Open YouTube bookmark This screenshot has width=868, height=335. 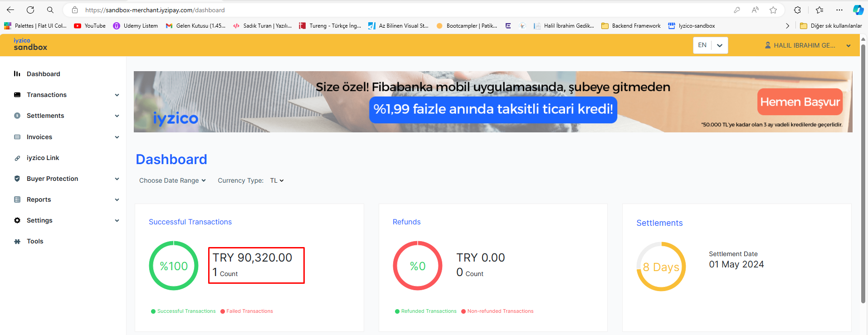(90, 26)
